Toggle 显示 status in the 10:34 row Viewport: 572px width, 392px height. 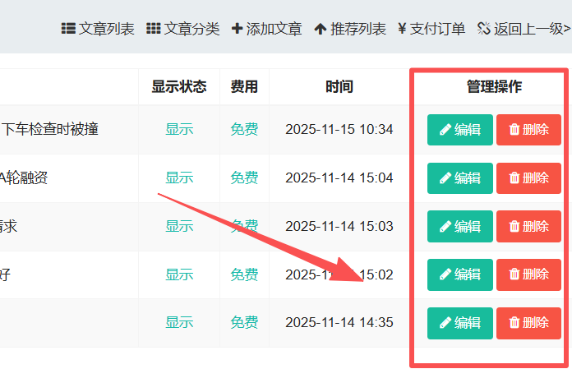(179, 129)
